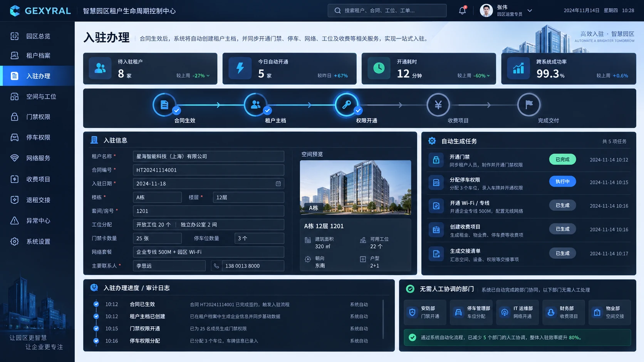Click the 分配停车权限 task icon
This screenshot has height=362, width=644.
(436, 183)
